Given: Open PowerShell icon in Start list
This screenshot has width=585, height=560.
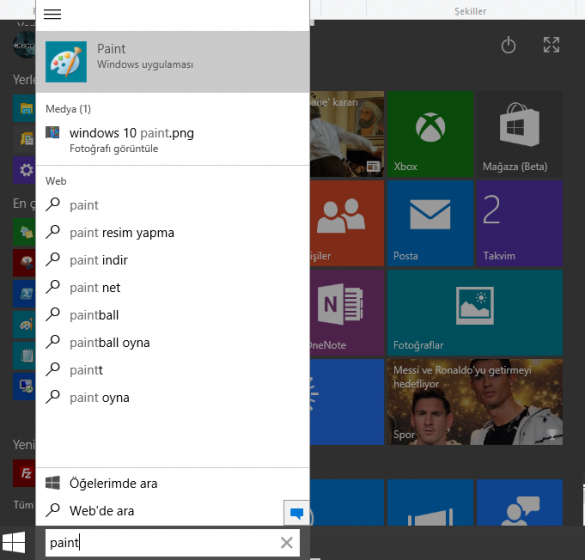Looking at the screenshot, I should click(x=24, y=294).
